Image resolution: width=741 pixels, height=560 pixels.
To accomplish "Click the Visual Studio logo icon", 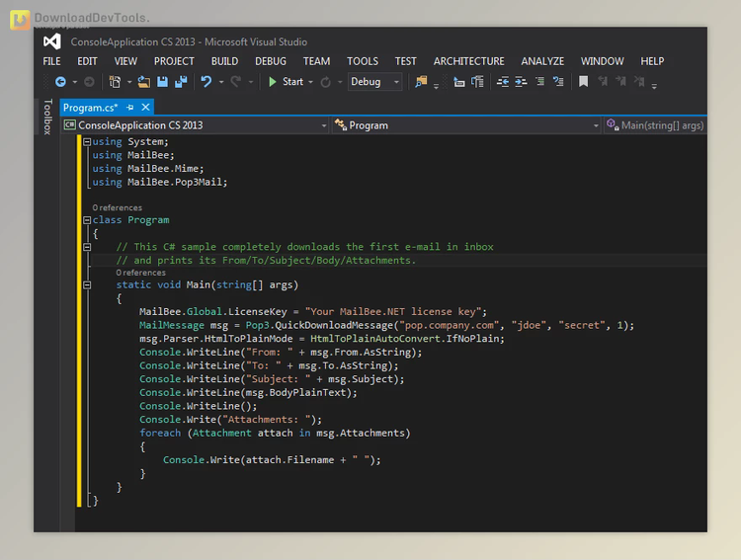I will click(52, 41).
